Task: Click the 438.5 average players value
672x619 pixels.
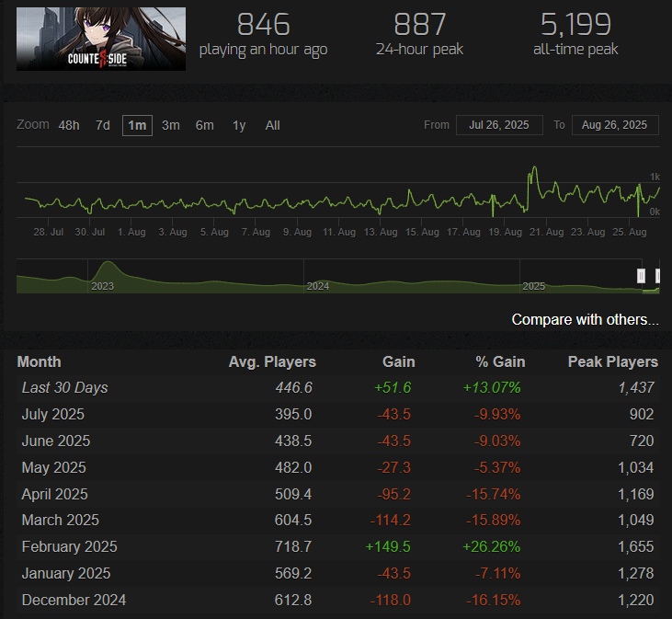Action: [293, 441]
